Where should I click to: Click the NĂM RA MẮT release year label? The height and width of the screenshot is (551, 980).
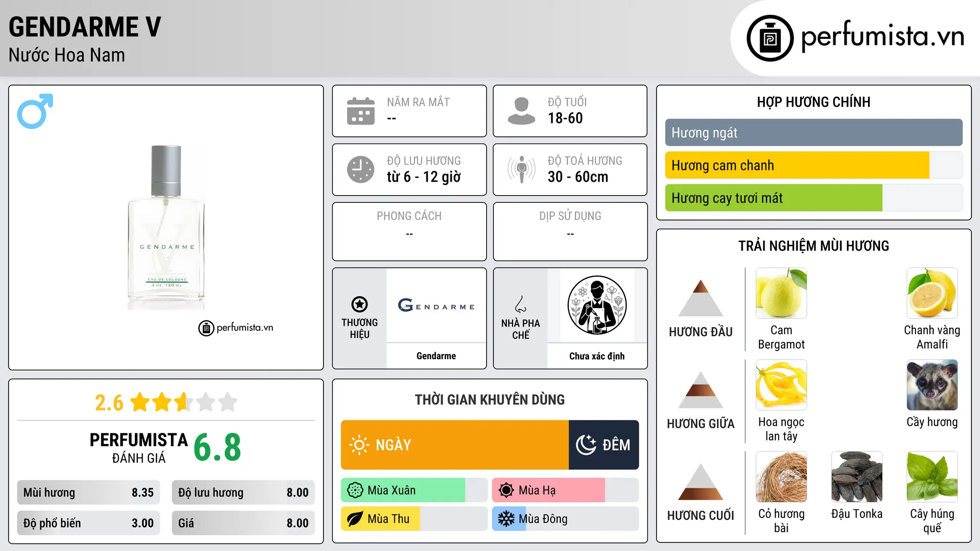(x=418, y=102)
